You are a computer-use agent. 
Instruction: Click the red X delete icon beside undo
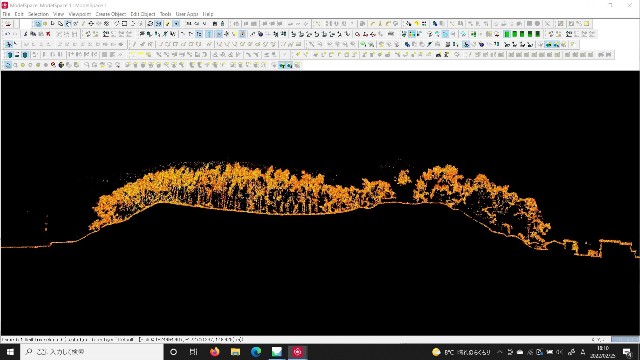click(x=48, y=34)
